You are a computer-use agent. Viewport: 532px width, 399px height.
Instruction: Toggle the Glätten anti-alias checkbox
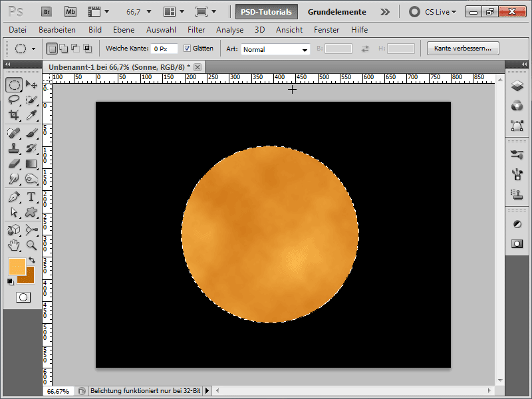tap(187, 48)
